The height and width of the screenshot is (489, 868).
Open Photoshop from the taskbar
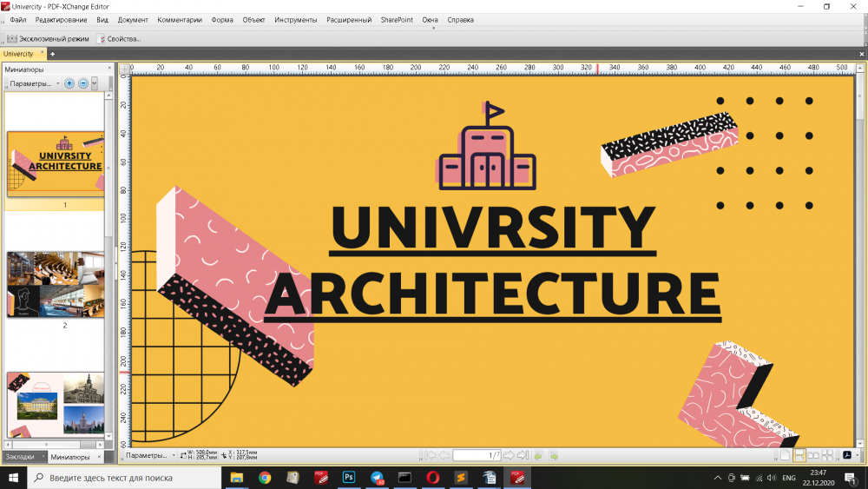[348, 477]
